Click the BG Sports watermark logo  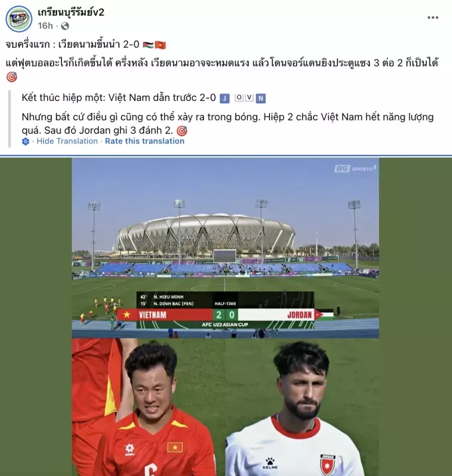tap(355, 168)
